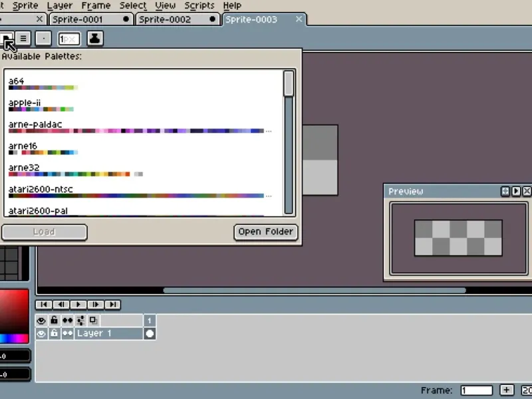This screenshot has height=399, width=532.
Task: Click the ink bottle icon
Action: point(95,39)
